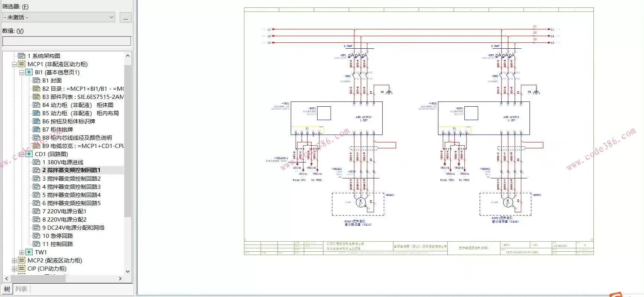The image size is (644, 297).
Task: Collapse the MCP1 (非配液区动力柜) node
Action: pos(14,64)
